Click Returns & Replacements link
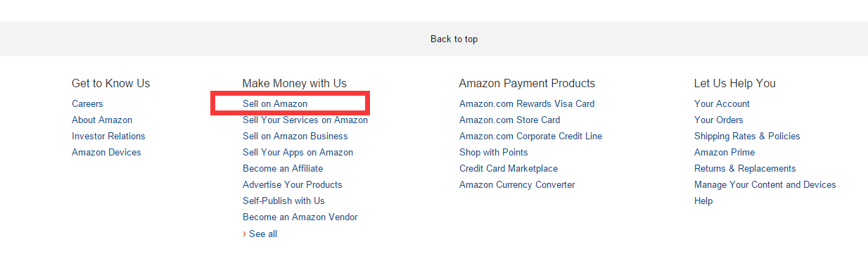The height and width of the screenshot is (254, 868). click(x=745, y=168)
